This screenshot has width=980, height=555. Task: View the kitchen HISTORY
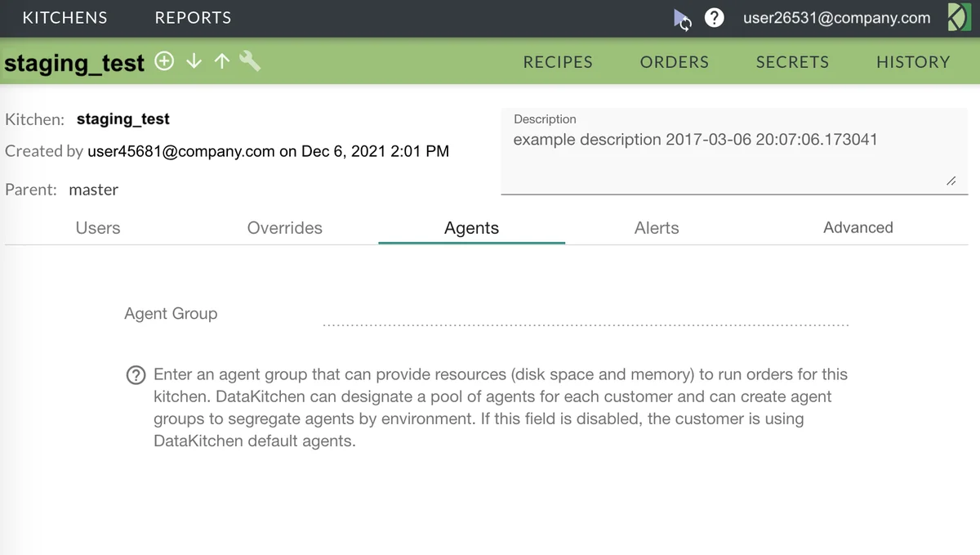913,61
